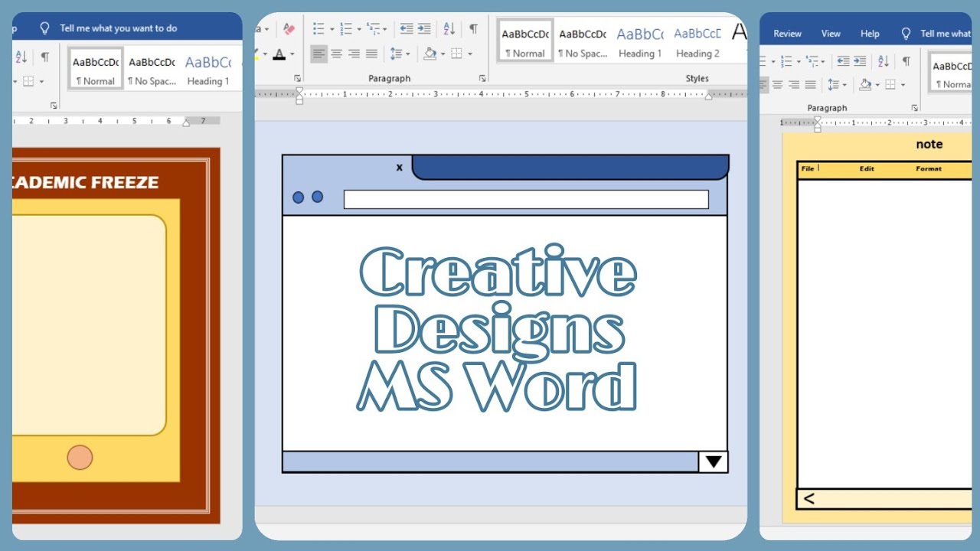Click Edit in the note document's drawn menu

(867, 168)
